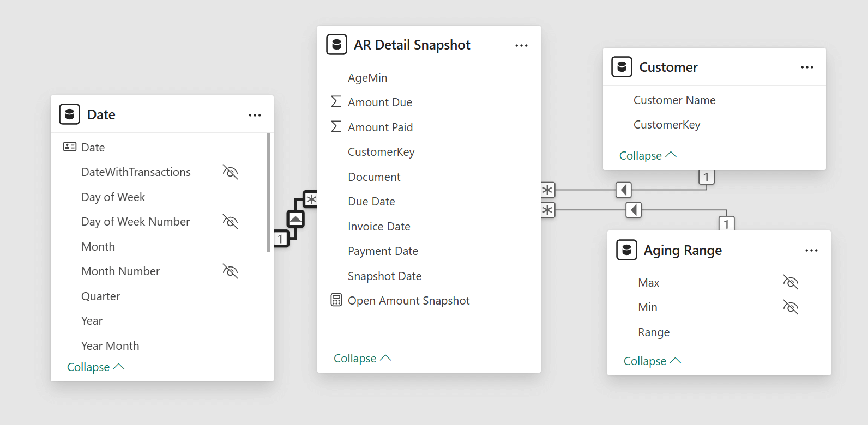Select the calculator icon for Open Amount Snapshot
This screenshot has width=868, height=425.
click(x=336, y=300)
